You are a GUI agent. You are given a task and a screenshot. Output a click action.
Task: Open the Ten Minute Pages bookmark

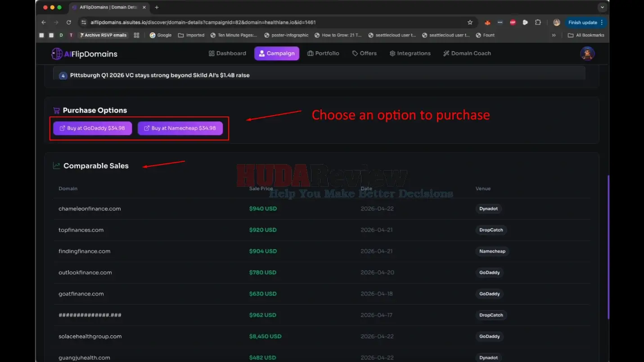234,35
